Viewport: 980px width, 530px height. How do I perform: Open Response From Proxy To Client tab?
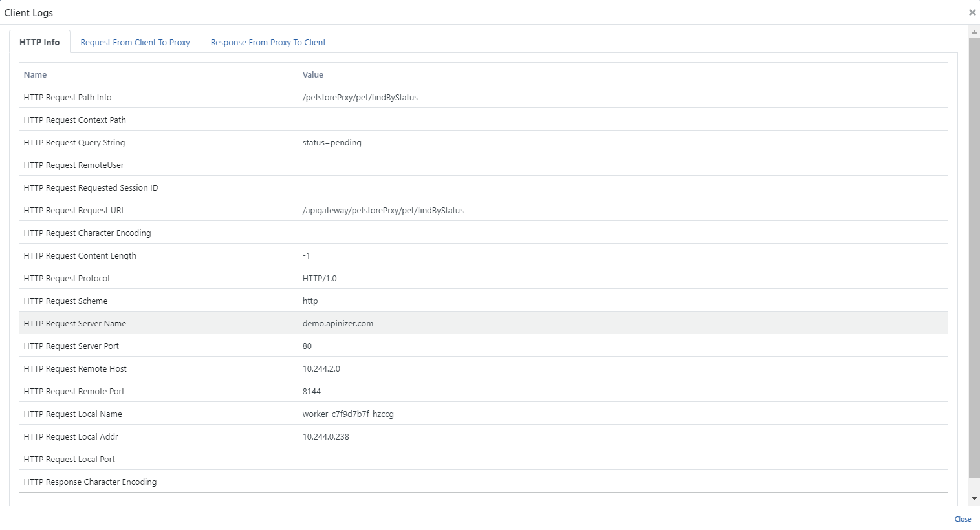coord(268,42)
